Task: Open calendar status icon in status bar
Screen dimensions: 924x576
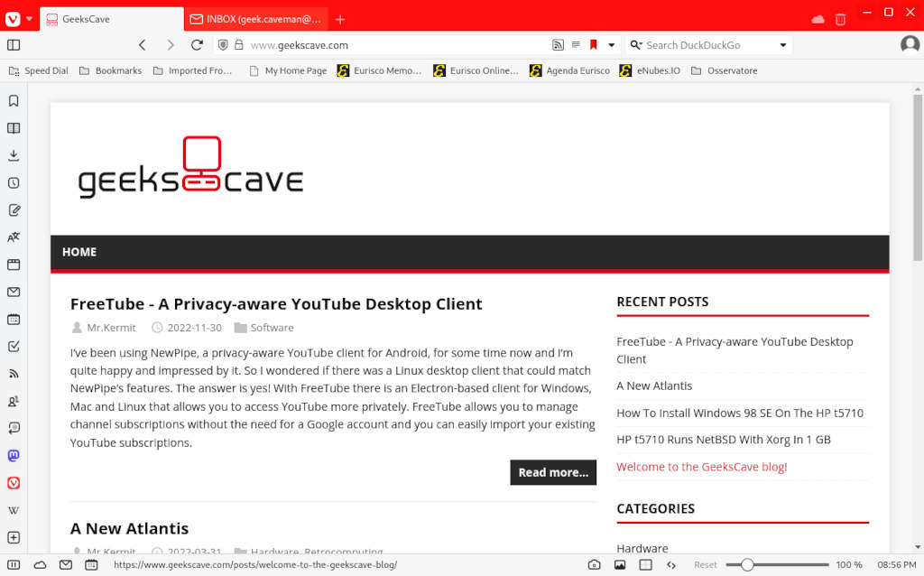Action: coord(91,565)
